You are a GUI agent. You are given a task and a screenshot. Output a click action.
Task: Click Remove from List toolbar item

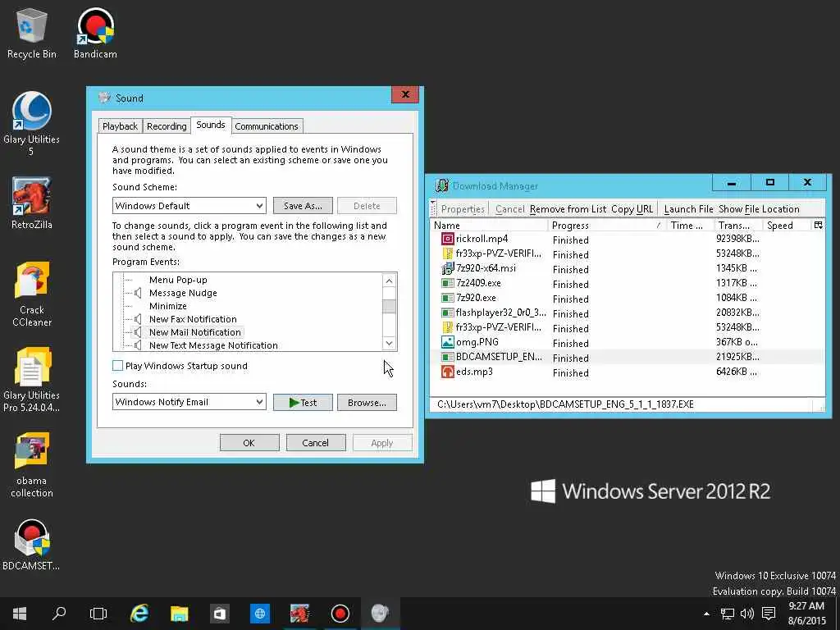(x=568, y=209)
